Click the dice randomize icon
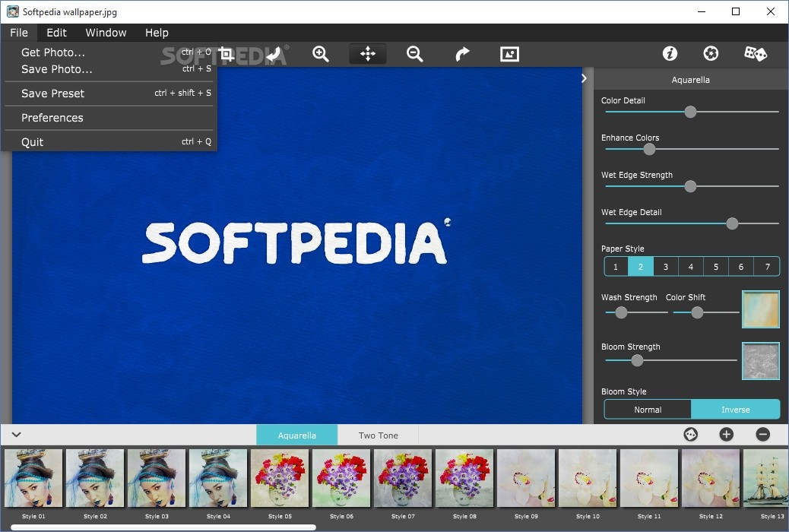The width and height of the screenshot is (789, 532). [x=756, y=53]
